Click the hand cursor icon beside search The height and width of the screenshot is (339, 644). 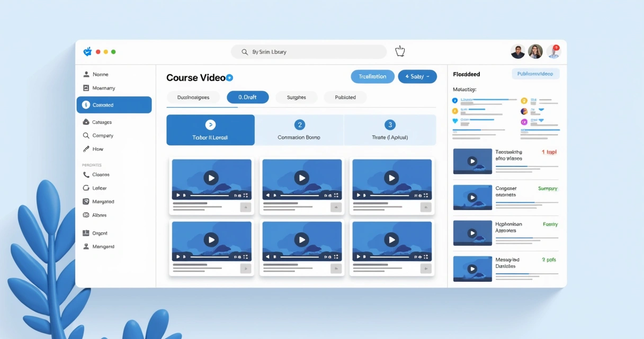pyautogui.click(x=400, y=51)
